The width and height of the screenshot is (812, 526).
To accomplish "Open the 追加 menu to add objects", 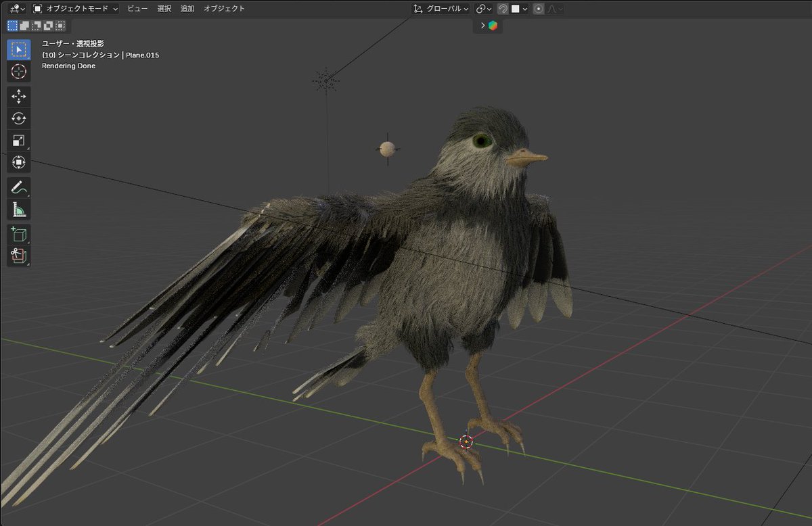I will tap(187, 9).
